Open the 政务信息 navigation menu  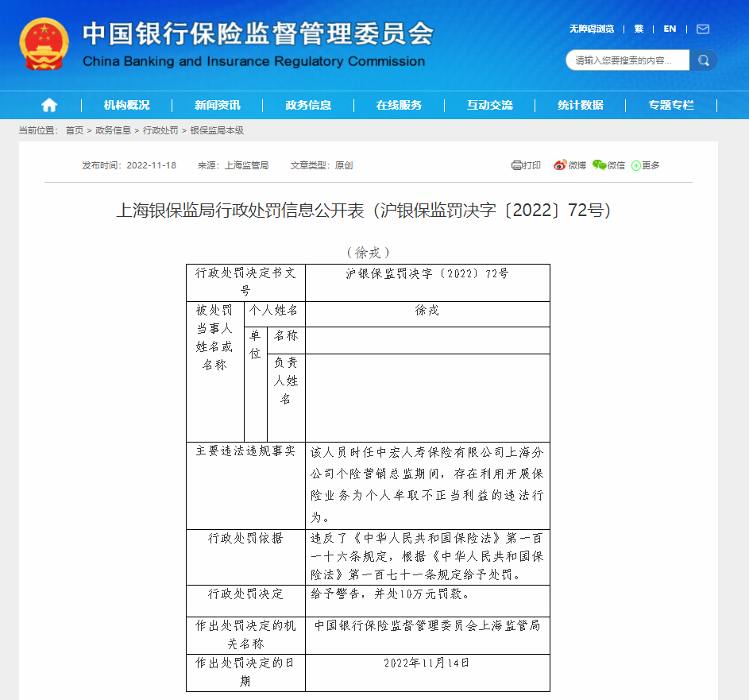pyautogui.click(x=308, y=105)
